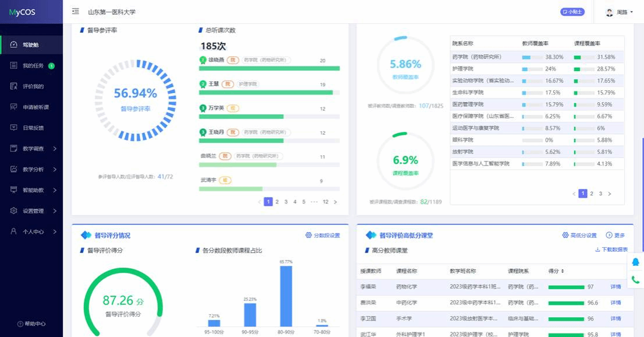Open QQ contact floating icon
The width and height of the screenshot is (644, 337).
pyautogui.click(x=635, y=262)
